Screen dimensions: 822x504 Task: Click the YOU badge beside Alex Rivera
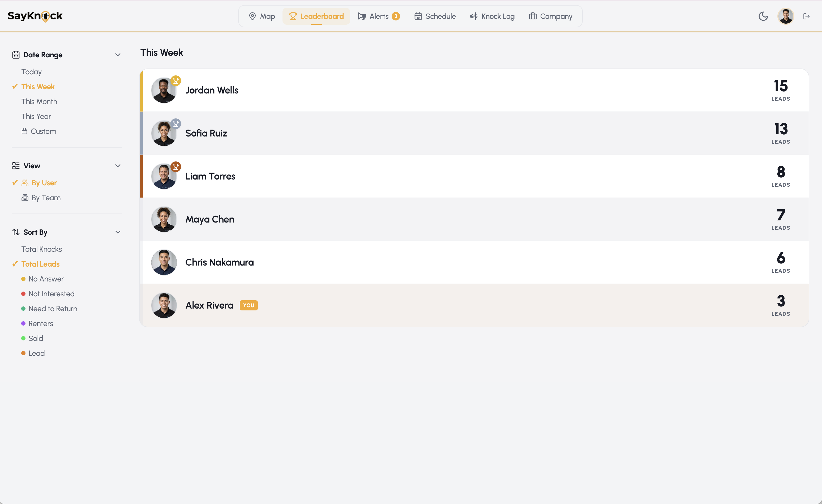tap(249, 306)
